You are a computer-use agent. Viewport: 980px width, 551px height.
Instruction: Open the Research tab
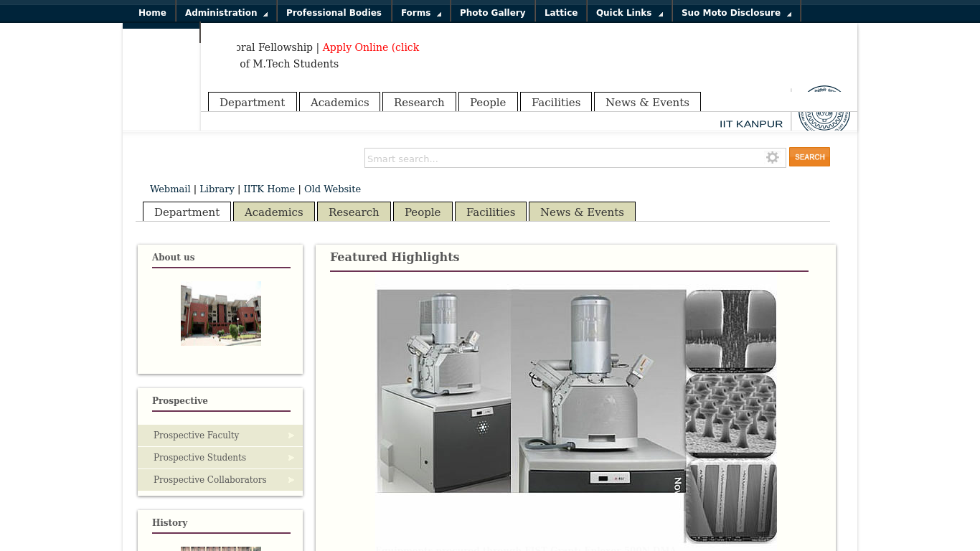(x=354, y=212)
